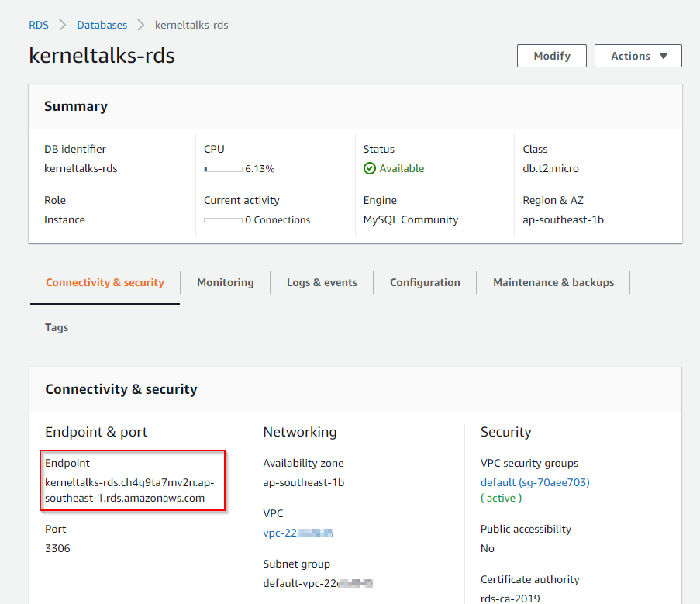Screen dimensions: 700x604
Task: Click rds-ca-2019 certificate authority value
Action: 510,599
